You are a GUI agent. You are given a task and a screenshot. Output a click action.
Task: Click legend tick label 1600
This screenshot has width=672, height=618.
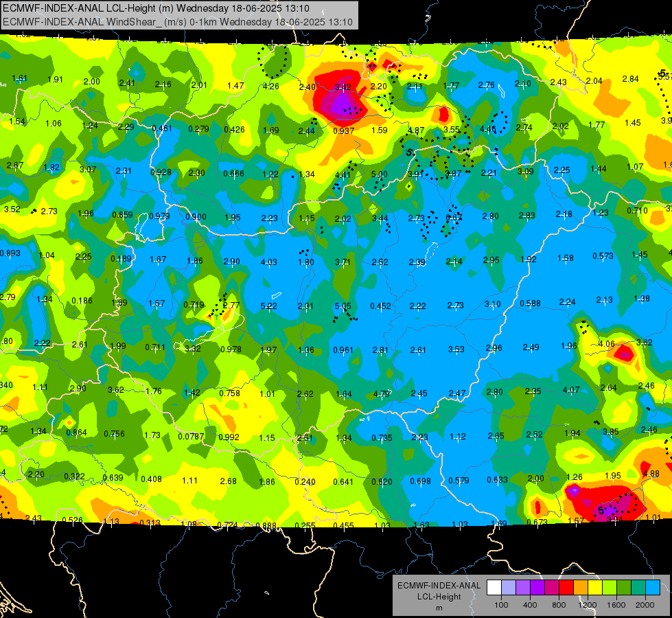[x=616, y=605]
